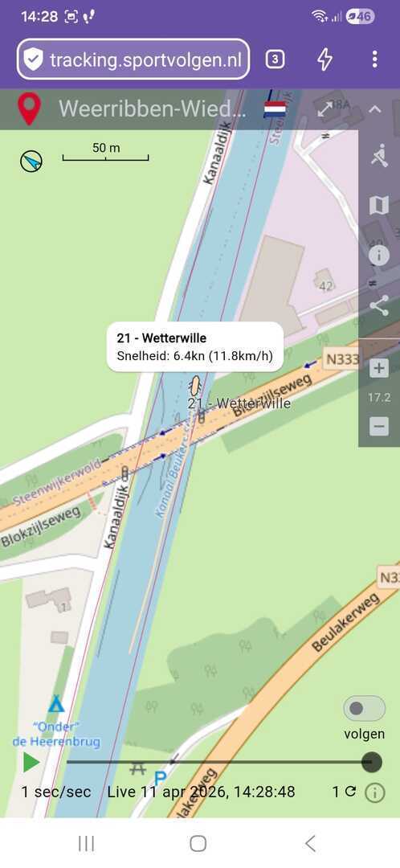Select the Dutch flag language icon
This screenshot has height=868, width=400.
coord(275,109)
